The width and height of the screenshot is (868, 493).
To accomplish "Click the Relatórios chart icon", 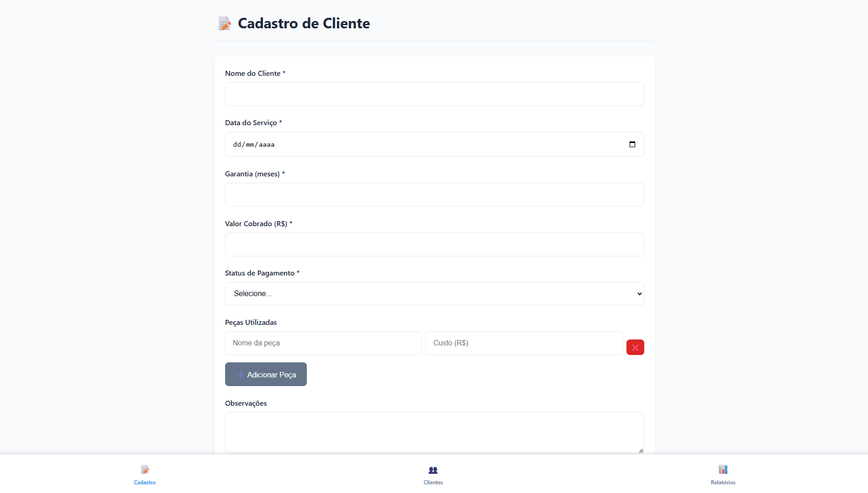I will pyautogui.click(x=723, y=470).
